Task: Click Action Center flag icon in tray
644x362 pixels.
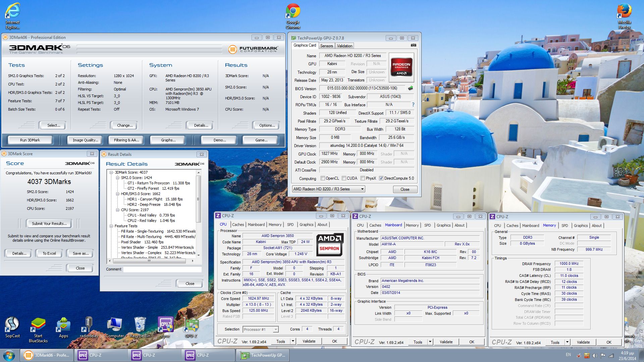Action: [603, 355]
